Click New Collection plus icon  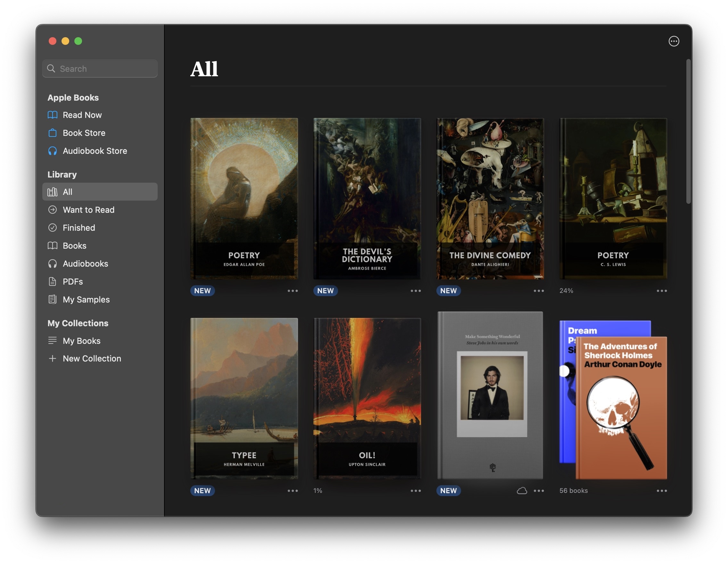click(x=52, y=359)
